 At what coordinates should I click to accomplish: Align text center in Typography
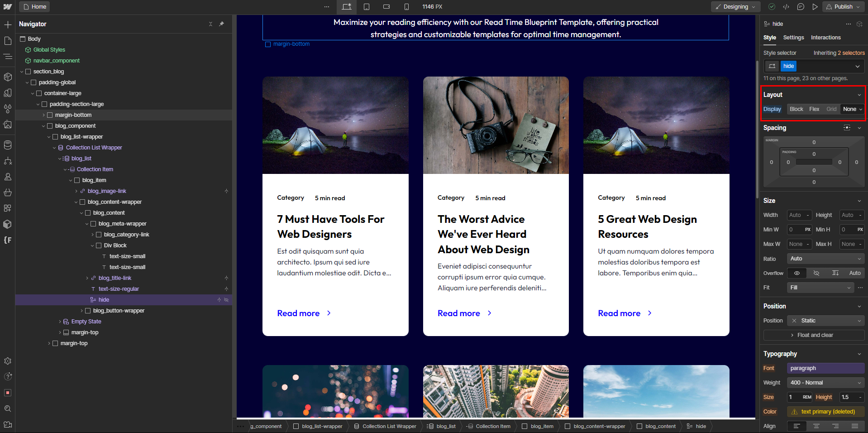[816, 426]
